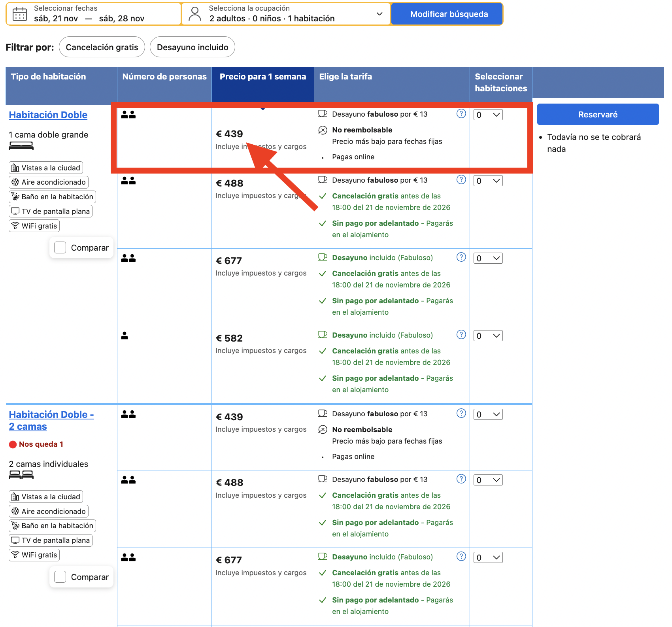The width and height of the screenshot is (672, 627).
Task: Open help icon for twin-bed room €439 rate
Action: 461,414
